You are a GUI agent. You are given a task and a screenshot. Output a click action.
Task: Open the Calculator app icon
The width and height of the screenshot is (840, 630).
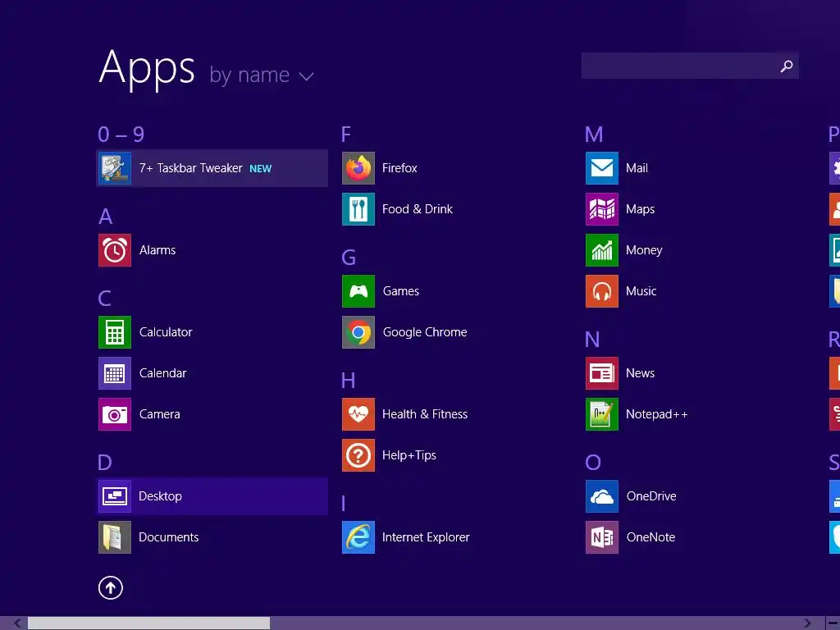(115, 332)
